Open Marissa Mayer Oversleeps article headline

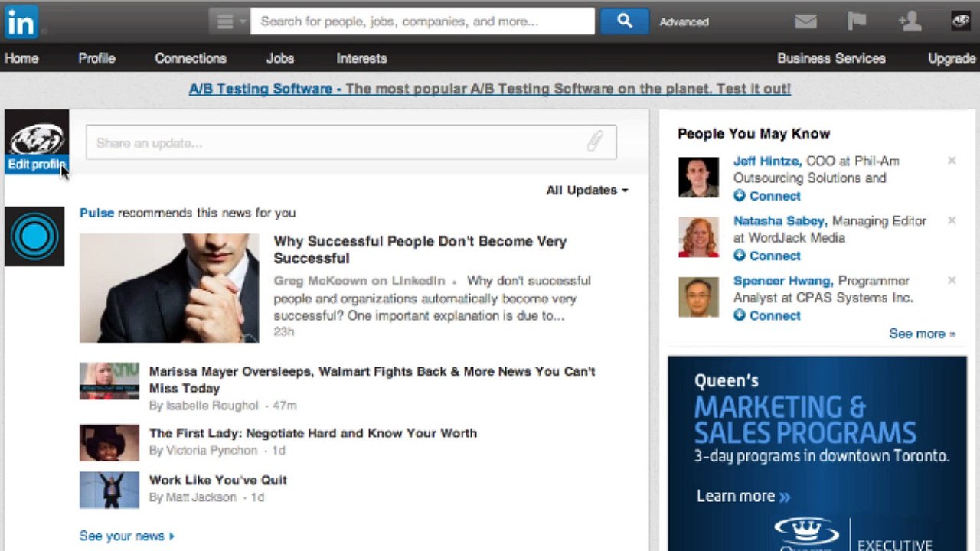pyautogui.click(x=372, y=380)
